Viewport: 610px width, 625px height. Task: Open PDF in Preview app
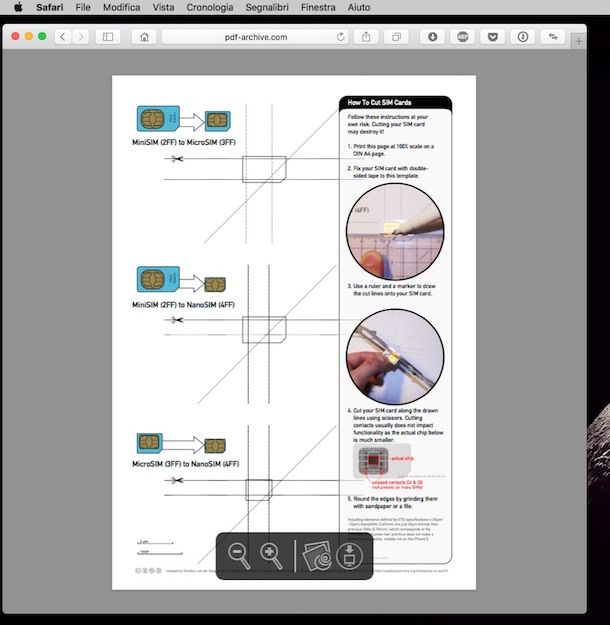pyautogui.click(x=317, y=556)
